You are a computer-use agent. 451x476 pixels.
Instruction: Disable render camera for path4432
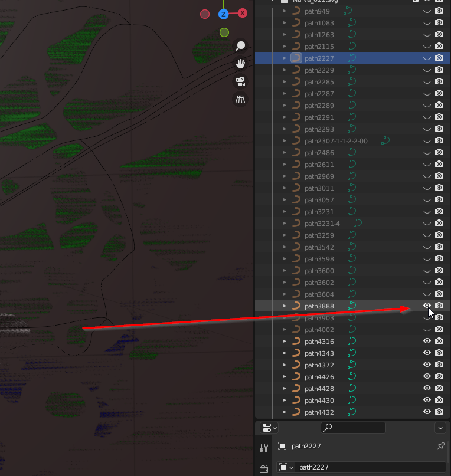[439, 412]
